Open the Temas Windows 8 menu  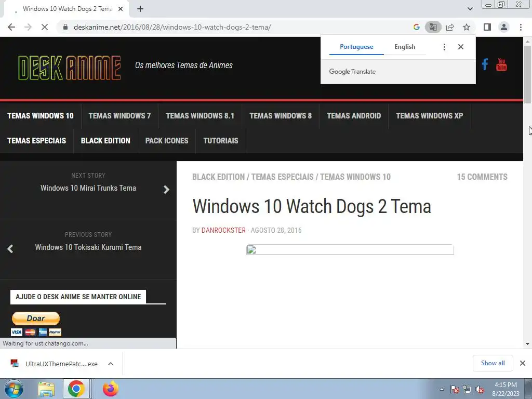(x=280, y=116)
